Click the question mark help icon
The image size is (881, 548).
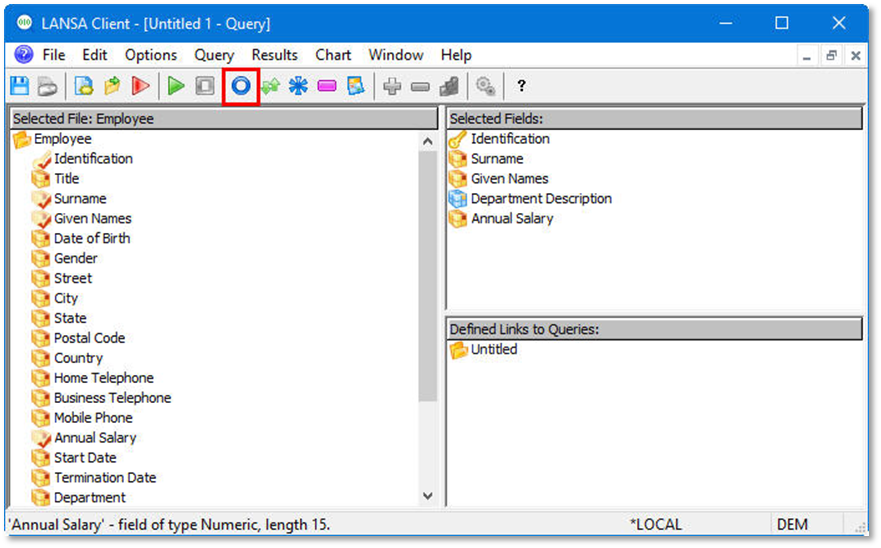pyautogui.click(x=521, y=85)
